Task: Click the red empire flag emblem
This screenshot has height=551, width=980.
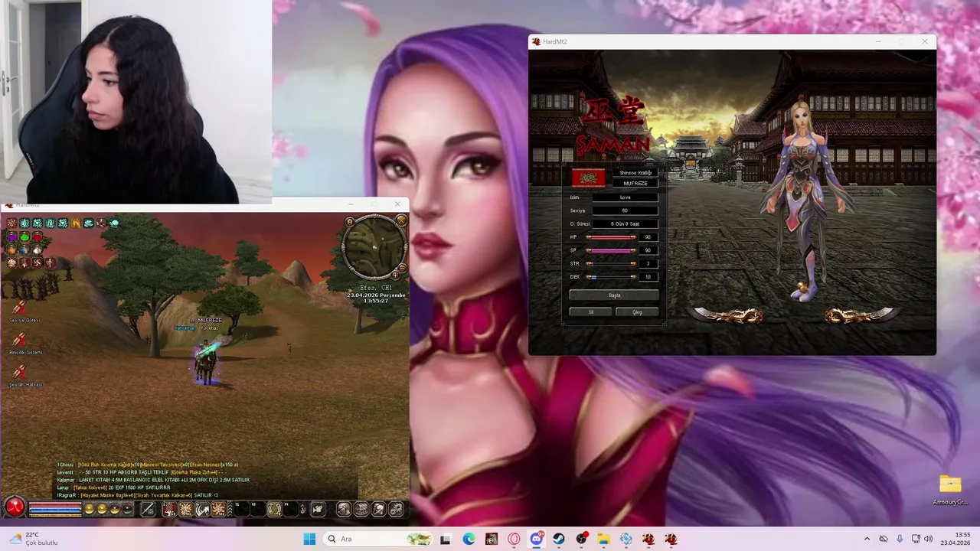Action: pos(589,178)
